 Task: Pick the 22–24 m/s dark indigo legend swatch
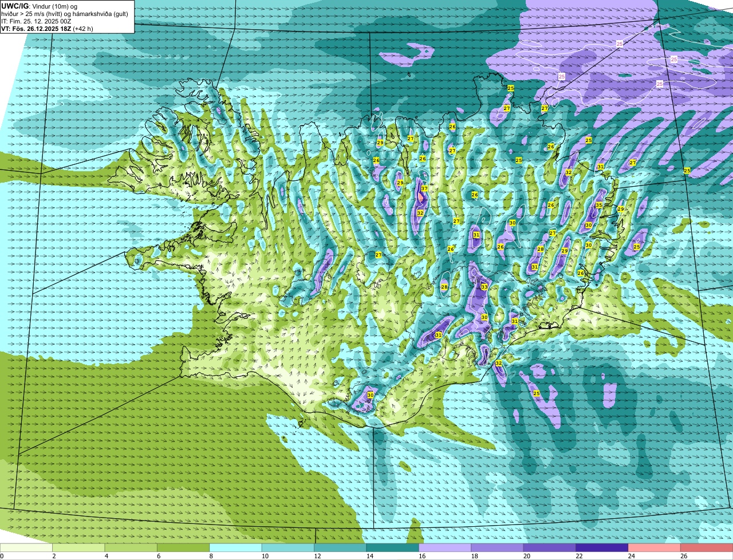click(x=602, y=547)
